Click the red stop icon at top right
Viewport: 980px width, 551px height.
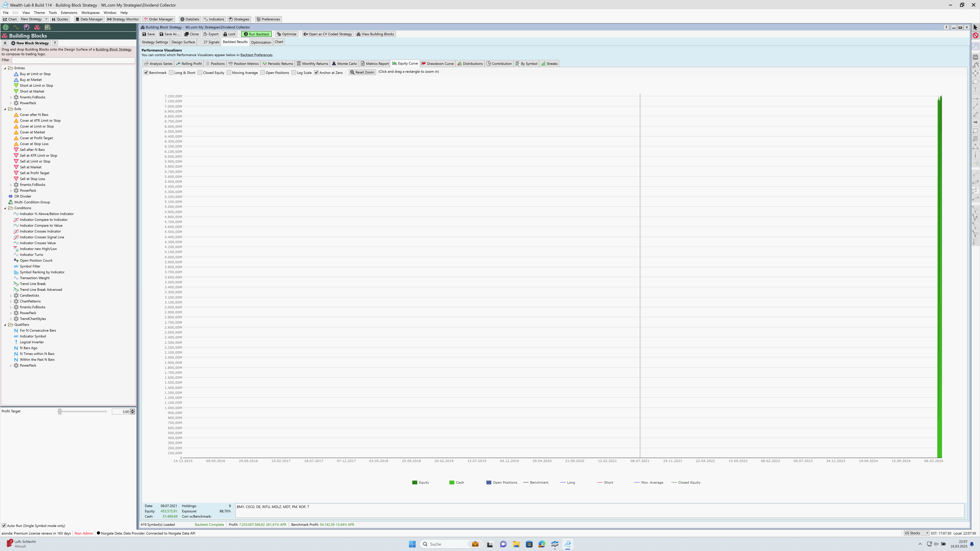coord(975,35)
